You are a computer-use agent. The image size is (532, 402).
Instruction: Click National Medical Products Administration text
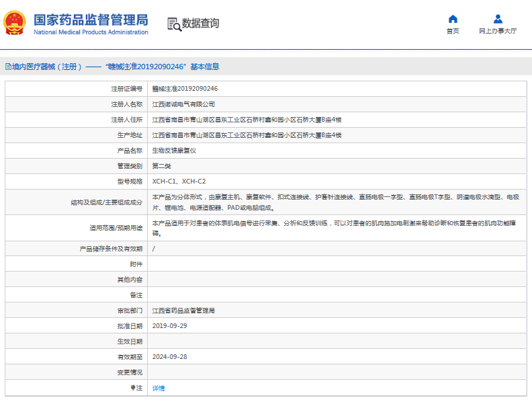click(91, 32)
